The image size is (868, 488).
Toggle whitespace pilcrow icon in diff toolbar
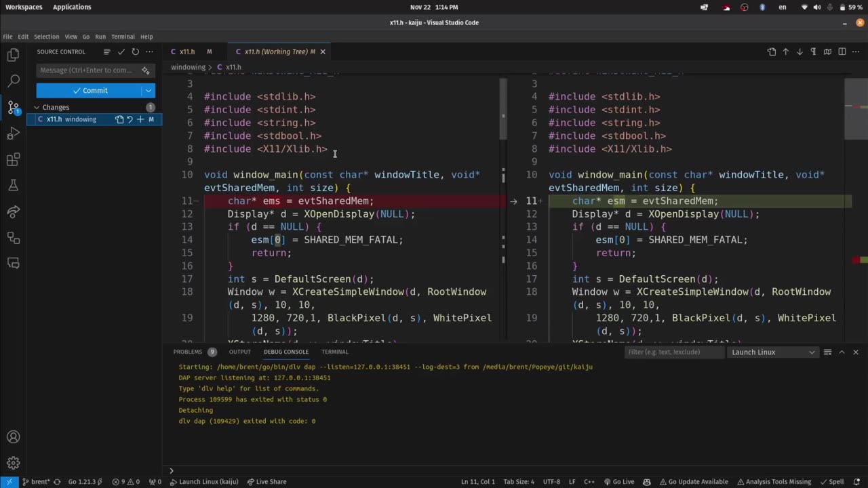(x=814, y=52)
